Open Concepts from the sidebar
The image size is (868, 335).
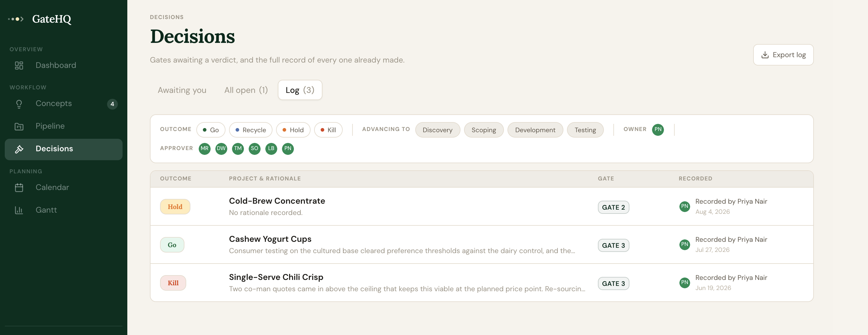[64, 104]
